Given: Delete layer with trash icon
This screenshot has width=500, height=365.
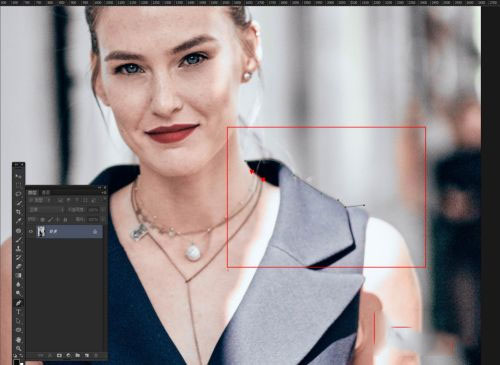Looking at the screenshot, I should point(96,355).
